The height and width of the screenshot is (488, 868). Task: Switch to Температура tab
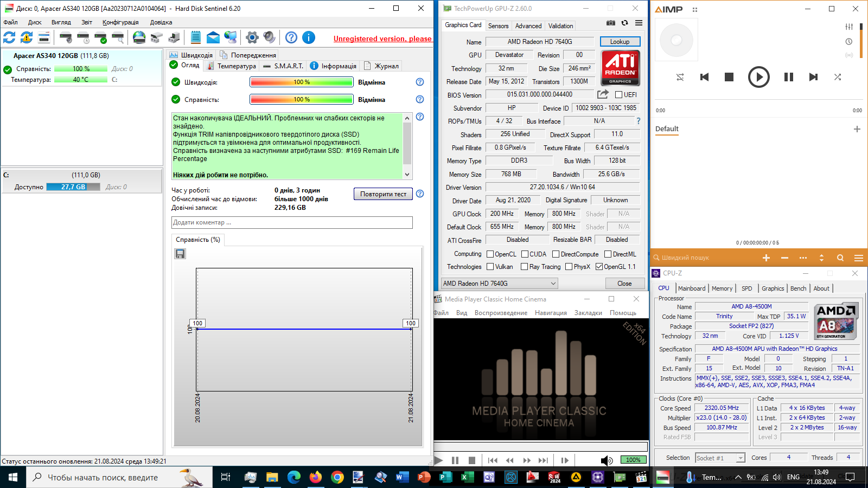(x=232, y=66)
